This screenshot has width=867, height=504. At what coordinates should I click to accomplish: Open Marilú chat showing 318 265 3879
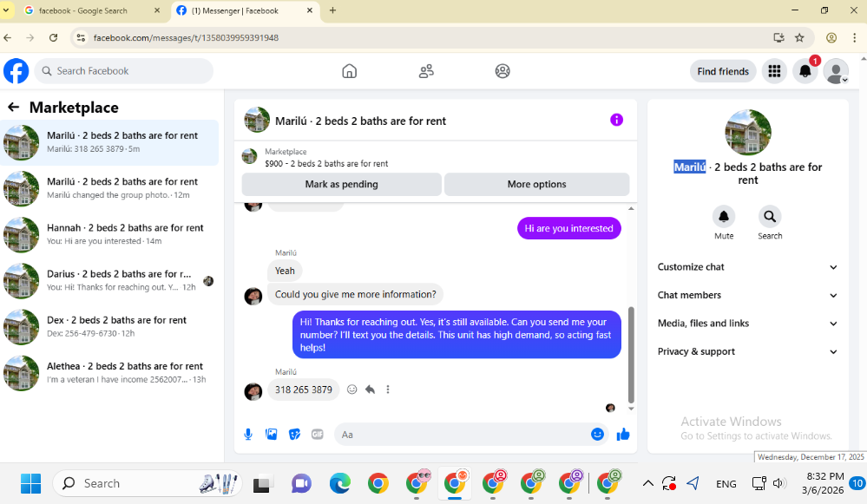point(109,142)
